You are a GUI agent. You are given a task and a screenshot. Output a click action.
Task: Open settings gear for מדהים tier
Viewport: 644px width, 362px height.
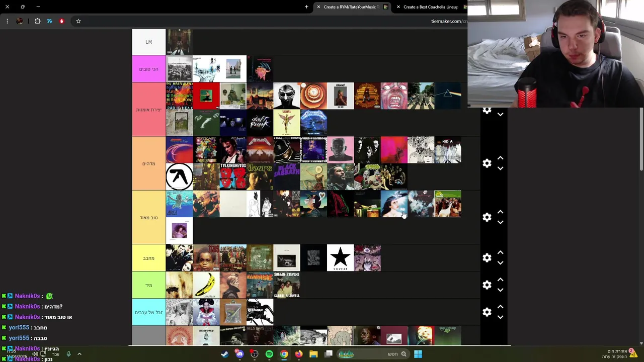click(487, 163)
